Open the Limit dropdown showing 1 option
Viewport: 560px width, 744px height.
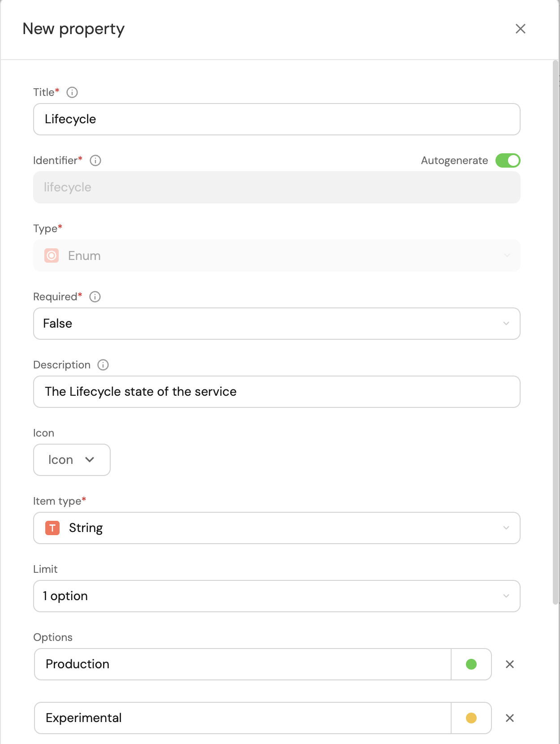click(276, 596)
